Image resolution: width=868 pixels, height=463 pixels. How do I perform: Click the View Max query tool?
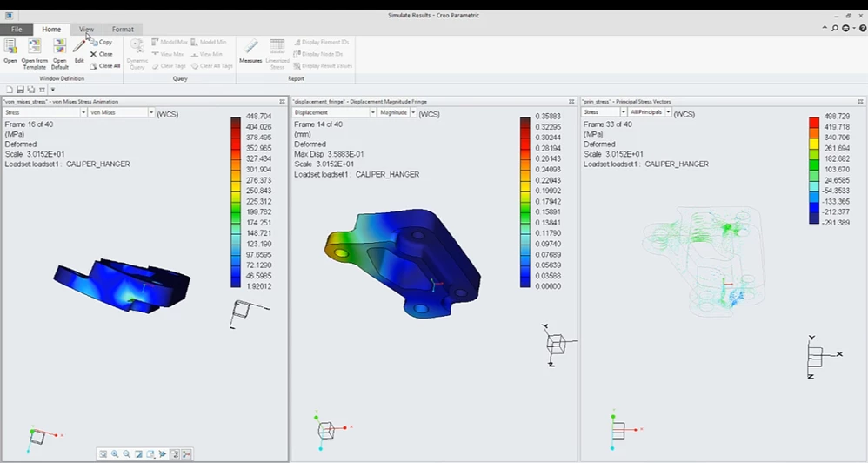[168, 54]
